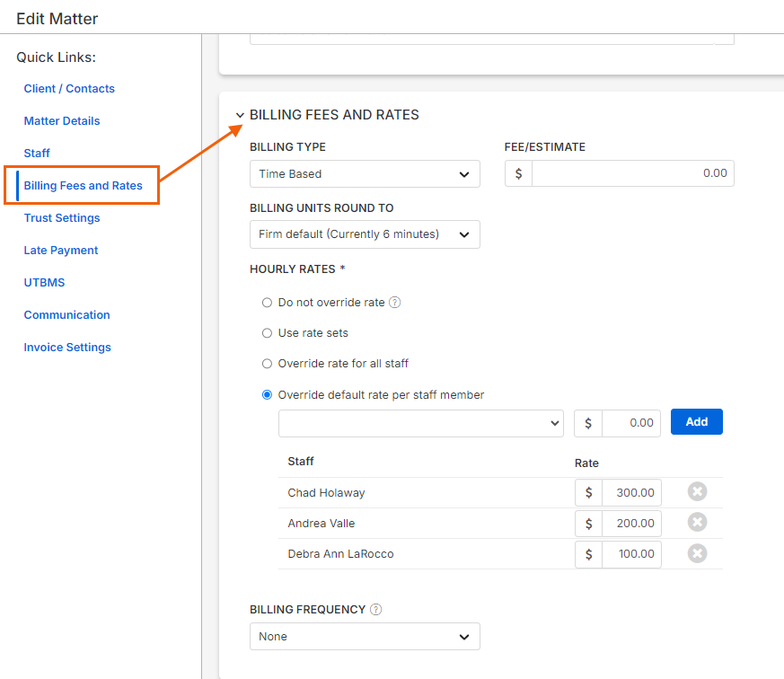Open the staff member selection dropdown
This screenshot has width=784, height=679.
[x=421, y=423]
